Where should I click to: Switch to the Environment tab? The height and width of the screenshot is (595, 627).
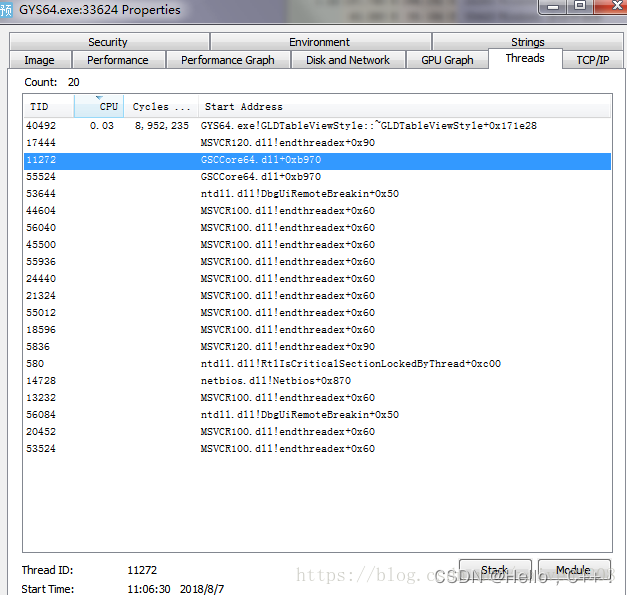coord(320,42)
